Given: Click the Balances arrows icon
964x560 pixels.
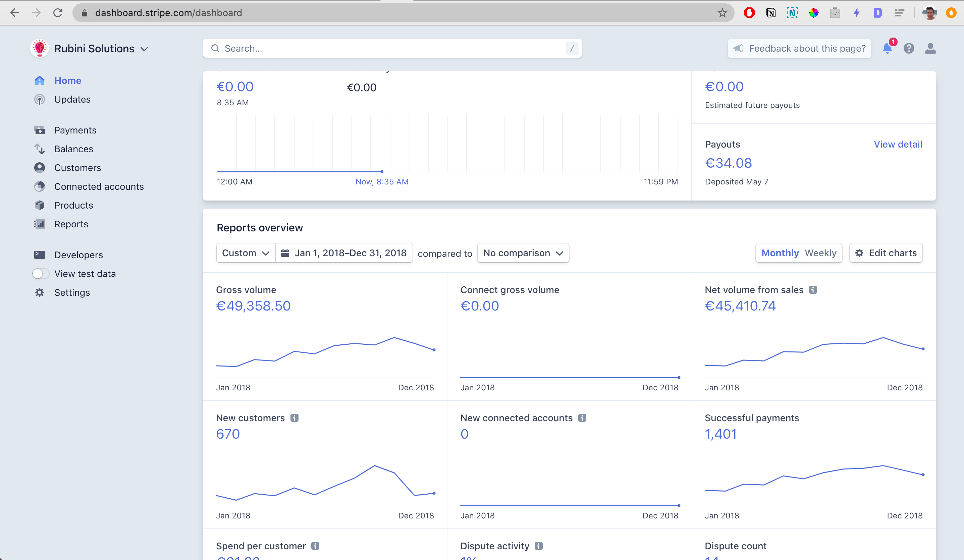Looking at the screenshot, I should click(x=39, y=149).
